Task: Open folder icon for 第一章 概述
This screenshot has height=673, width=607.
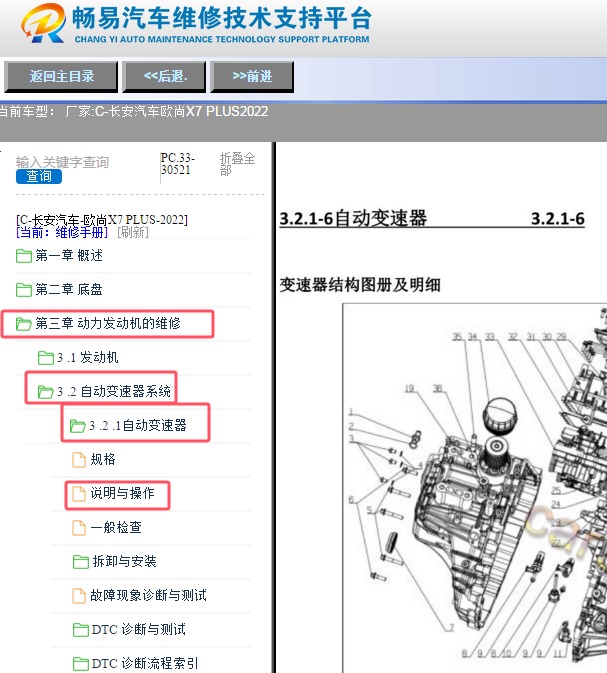Action: 23,256
